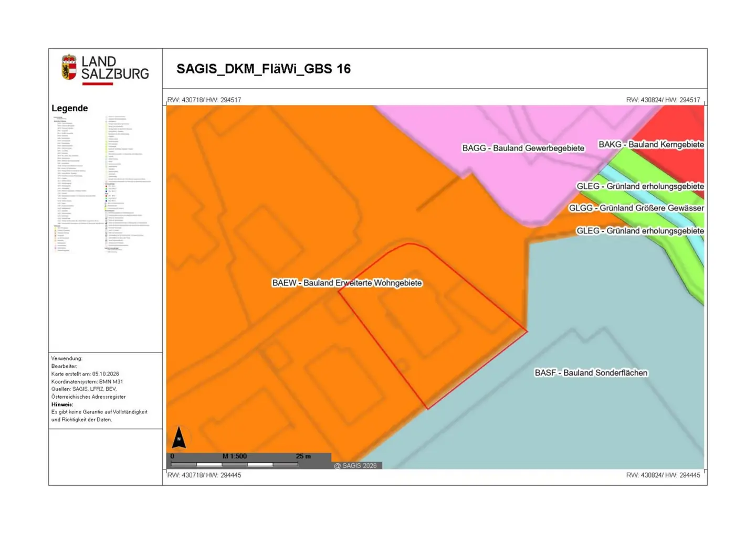The height and width of the screenshot is (534, 756).
Task: Click the 25 m scale distance label
Action: (x=303, y=456)
